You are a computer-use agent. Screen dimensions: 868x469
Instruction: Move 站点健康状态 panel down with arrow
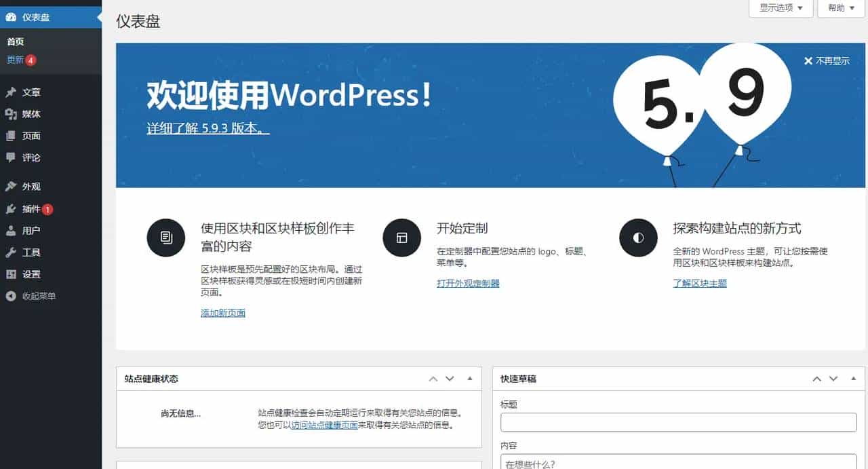pos(450,379)
